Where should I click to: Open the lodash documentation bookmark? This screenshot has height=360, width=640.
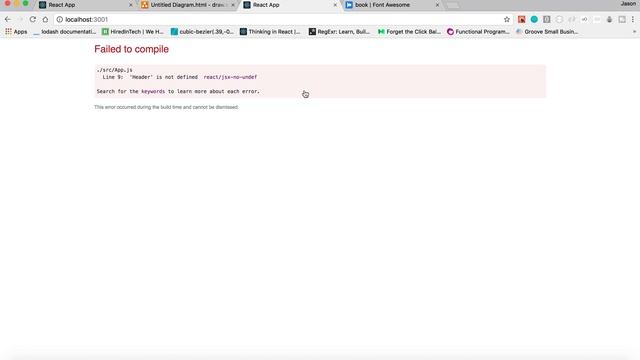(x=64, y=31)
